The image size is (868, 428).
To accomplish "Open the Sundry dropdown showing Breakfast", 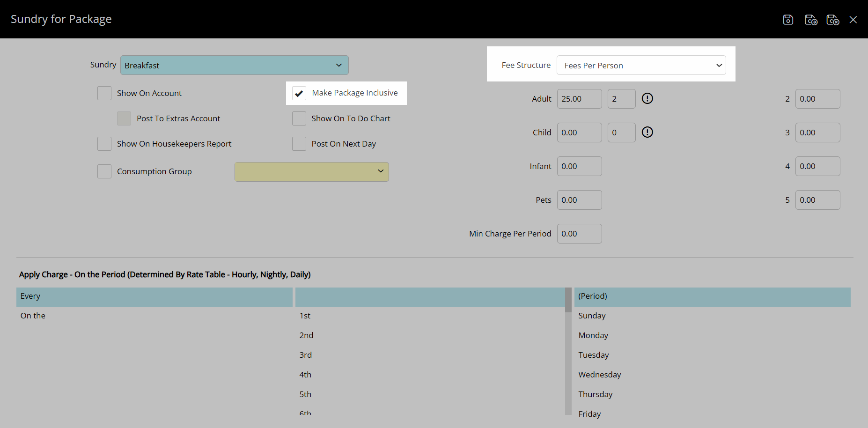I will coord(234,66).
